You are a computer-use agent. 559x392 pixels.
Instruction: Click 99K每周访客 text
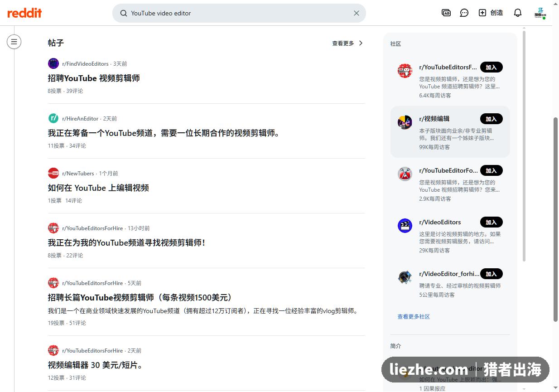click(434, 147)
